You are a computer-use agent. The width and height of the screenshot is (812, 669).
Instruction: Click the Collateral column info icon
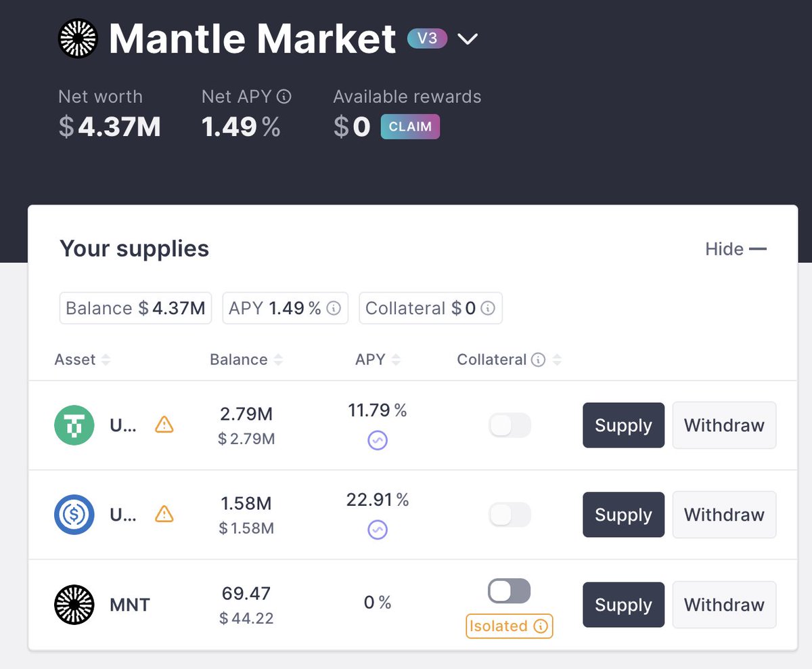click(539, 360)
